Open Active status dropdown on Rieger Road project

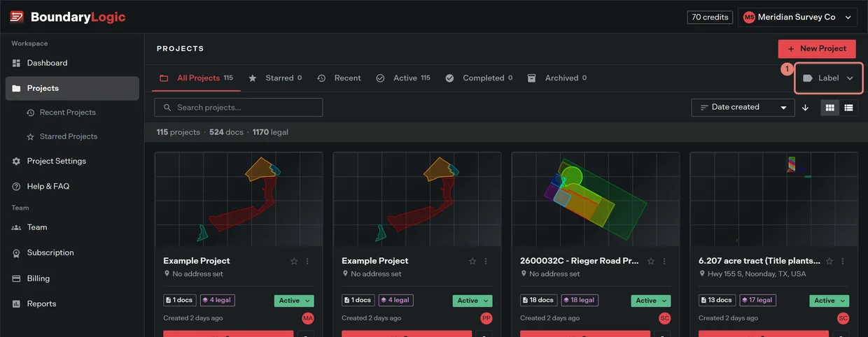(x=651, y=301)
